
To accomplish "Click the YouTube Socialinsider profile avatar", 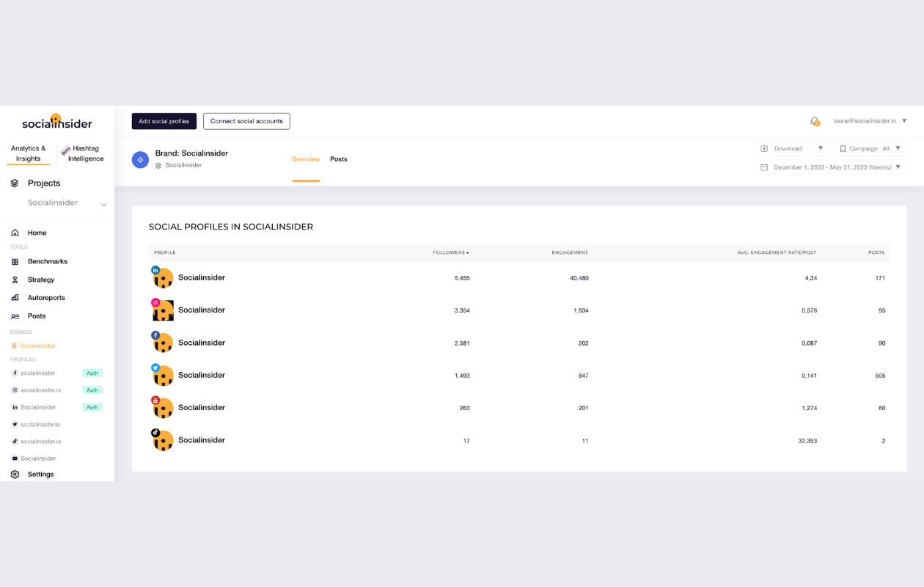I will point(162,407).
